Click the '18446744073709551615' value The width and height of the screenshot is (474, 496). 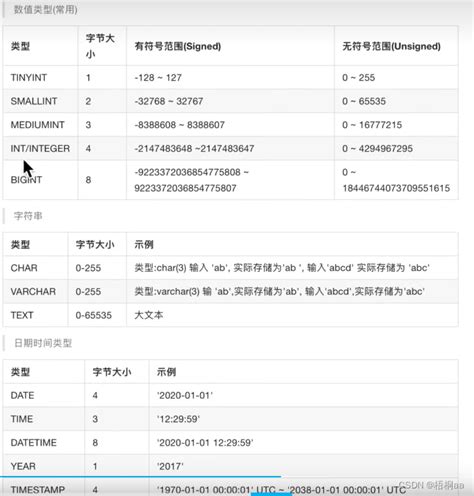click(x=396, y=188)
